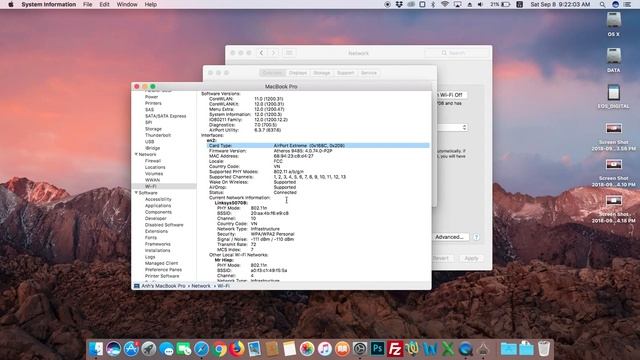Open the Edit menu
Viewport: 640px width, 360px height.
point(104,4)
